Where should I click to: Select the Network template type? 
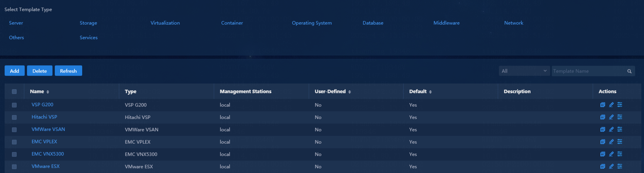[x=514, y=23]
